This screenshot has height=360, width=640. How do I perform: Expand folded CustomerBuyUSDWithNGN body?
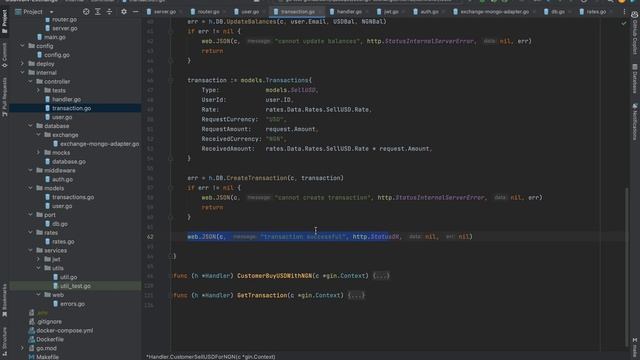[381, 276]
